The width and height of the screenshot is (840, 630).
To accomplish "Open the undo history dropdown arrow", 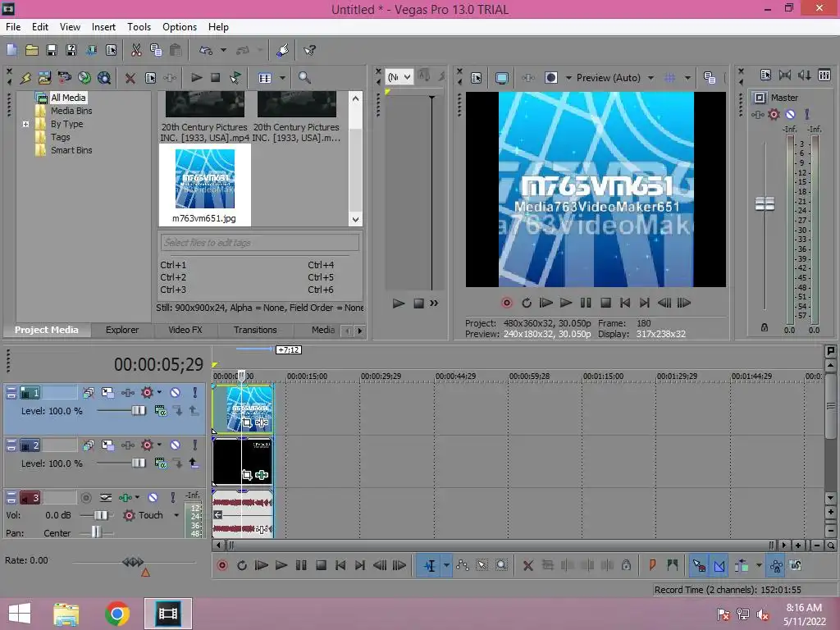I will [223, 50].
